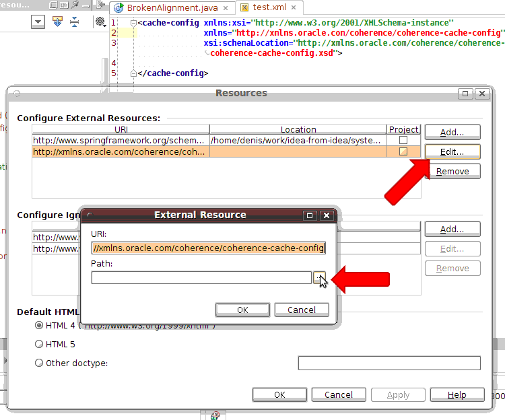The height and width of the screenshot is (420, 505).
Task: Click the Java class icon on BrokenAlignment tab
Action: point(119,7)
